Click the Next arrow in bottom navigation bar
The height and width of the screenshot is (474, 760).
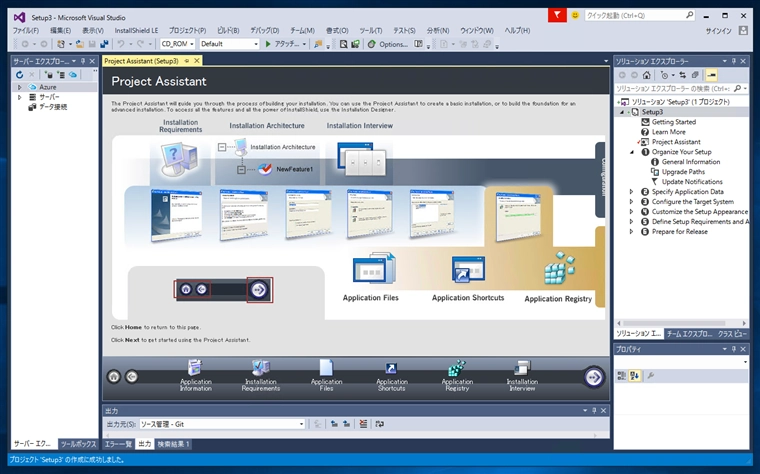click(x=593, y=377)
